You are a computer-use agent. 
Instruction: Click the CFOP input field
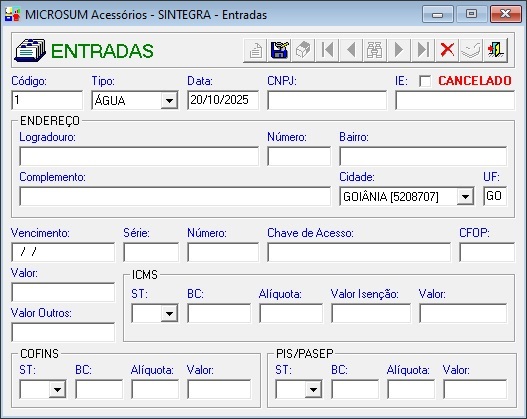[x=487, y=252]
